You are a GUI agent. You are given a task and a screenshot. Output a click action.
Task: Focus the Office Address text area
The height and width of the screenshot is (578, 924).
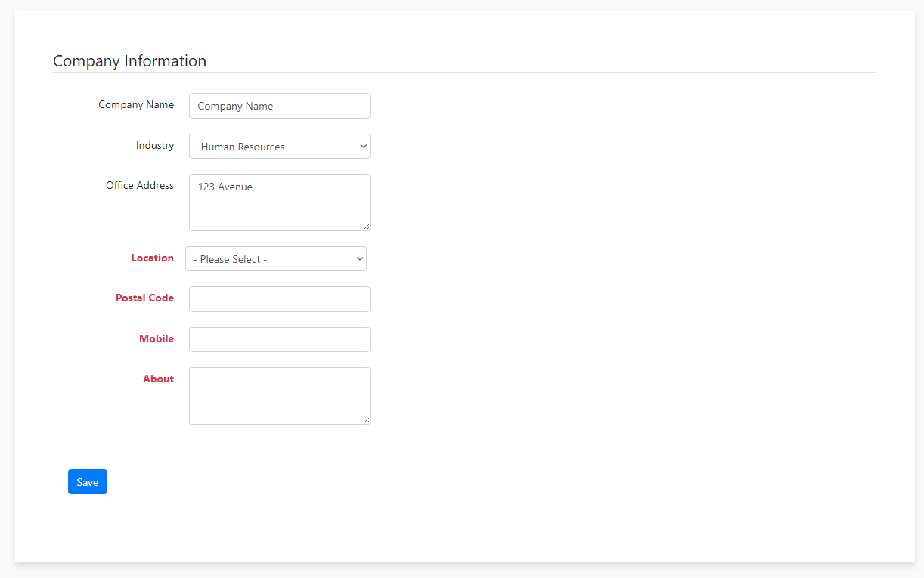pos(279,202)
